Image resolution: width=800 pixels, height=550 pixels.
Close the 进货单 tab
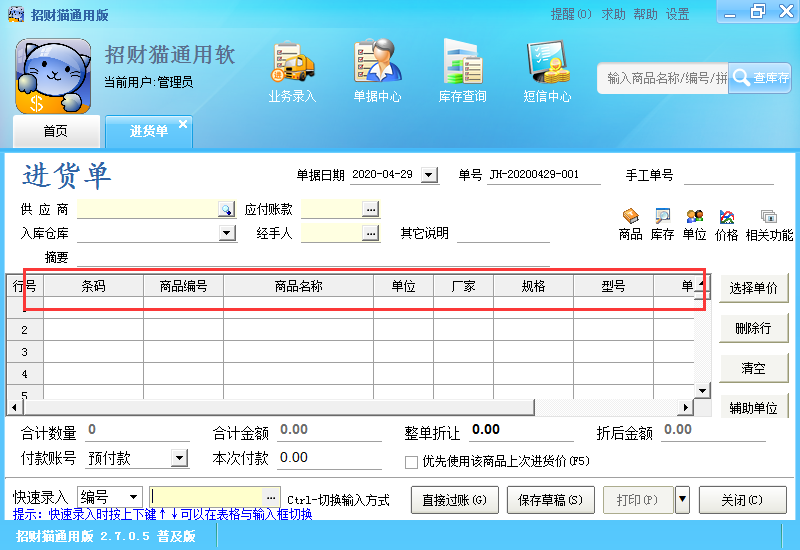183,124
